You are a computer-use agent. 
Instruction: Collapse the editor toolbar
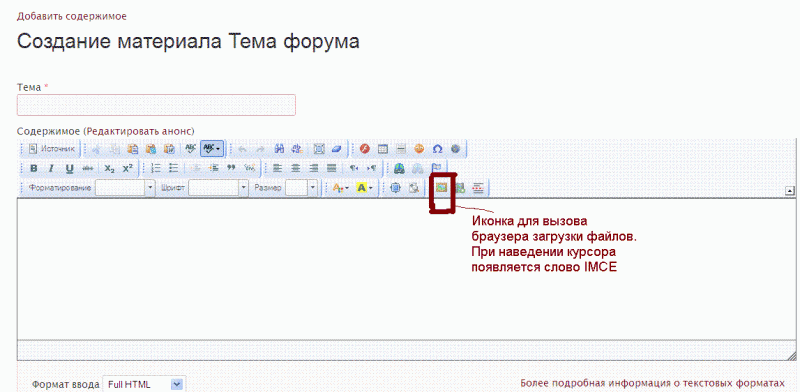(790, 191)
